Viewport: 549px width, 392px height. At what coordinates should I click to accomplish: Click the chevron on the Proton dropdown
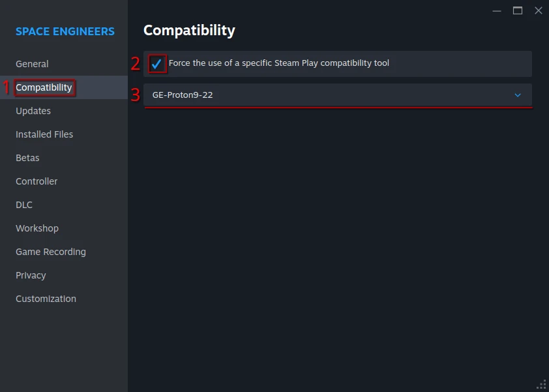point(518,95)
